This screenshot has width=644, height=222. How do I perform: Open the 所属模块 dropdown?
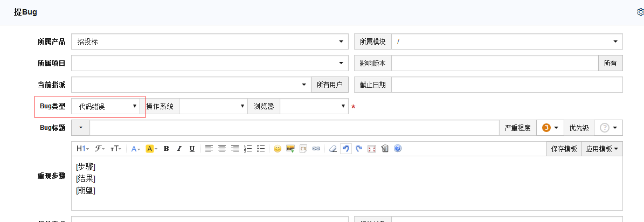[x=507, y=41]
